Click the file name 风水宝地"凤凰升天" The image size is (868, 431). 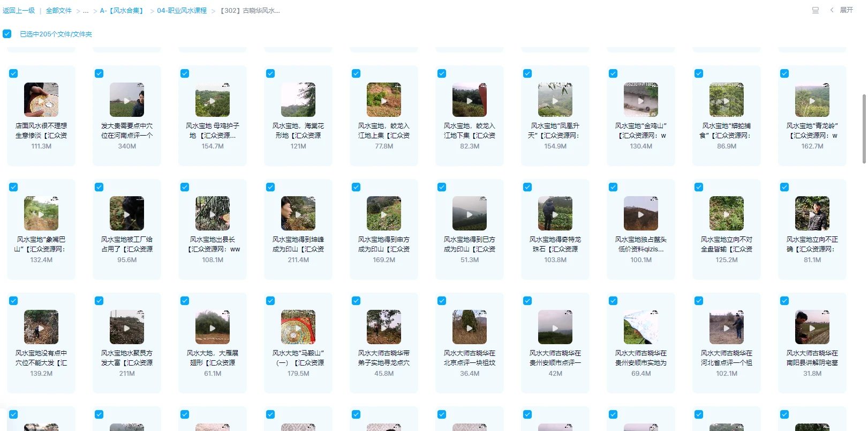click(555, 131)
